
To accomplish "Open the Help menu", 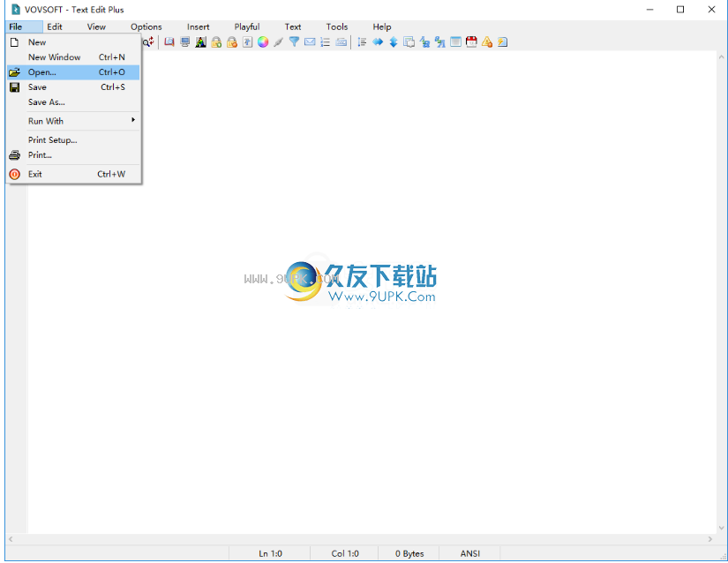I will pyautogui.click(x=381, y=27).
